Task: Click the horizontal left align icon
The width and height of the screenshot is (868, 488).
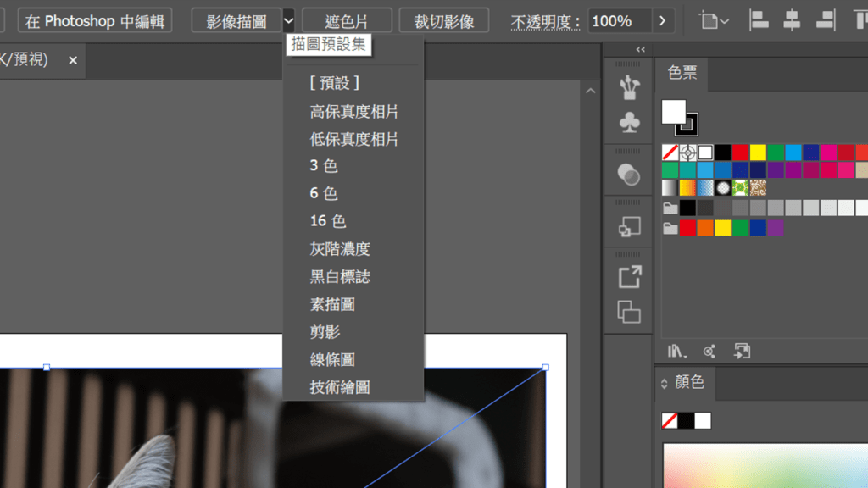Action: [759, 20]
